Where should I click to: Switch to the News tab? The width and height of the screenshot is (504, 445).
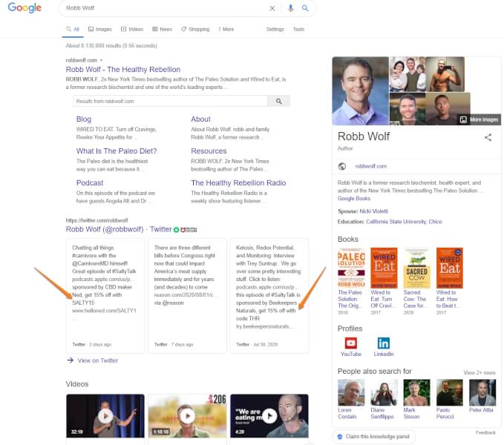pyautogui.click(x=162, y=29)
